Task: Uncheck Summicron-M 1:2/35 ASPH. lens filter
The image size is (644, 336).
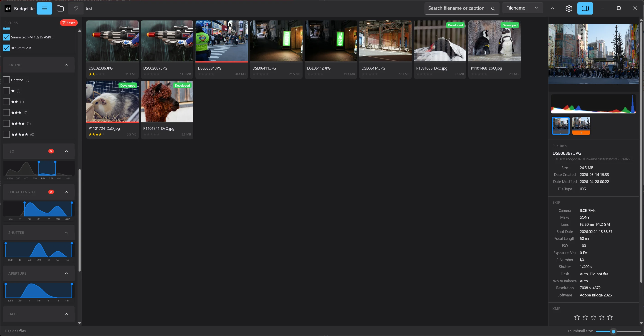Action: point(6,37)
